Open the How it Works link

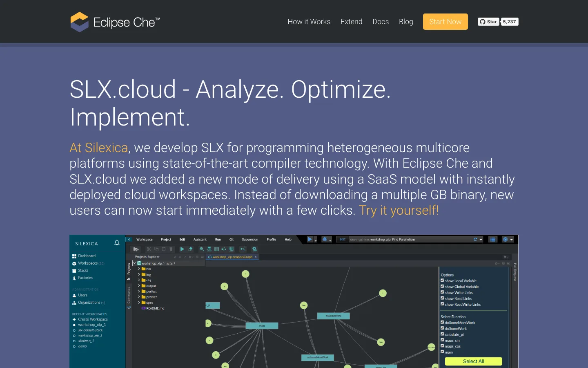coord(309,22)
